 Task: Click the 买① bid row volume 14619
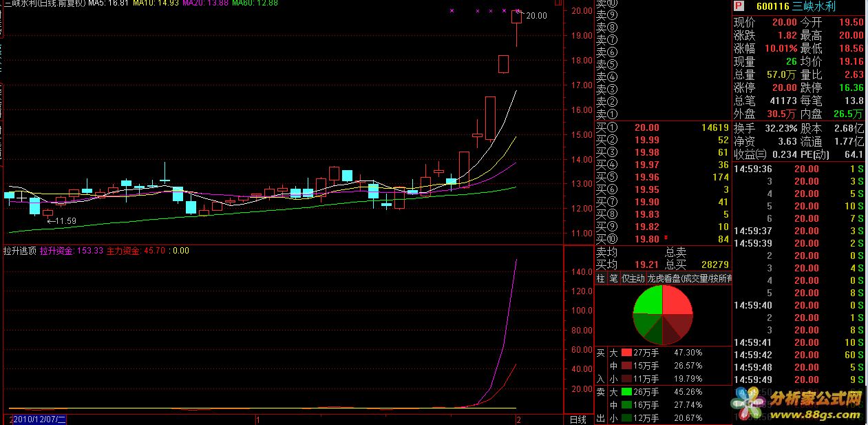pos(715,127)
